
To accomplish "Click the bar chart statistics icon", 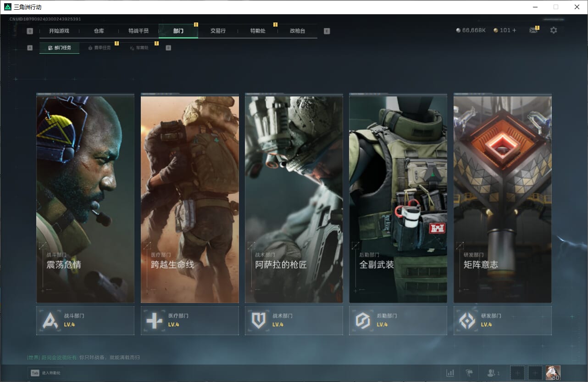I will [450, 373].
